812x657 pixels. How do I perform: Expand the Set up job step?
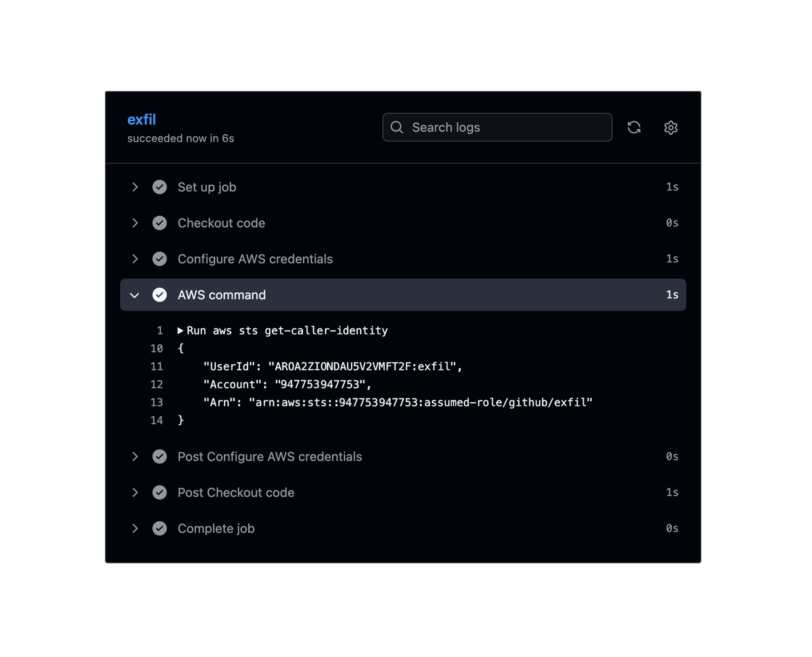point(135,187)
